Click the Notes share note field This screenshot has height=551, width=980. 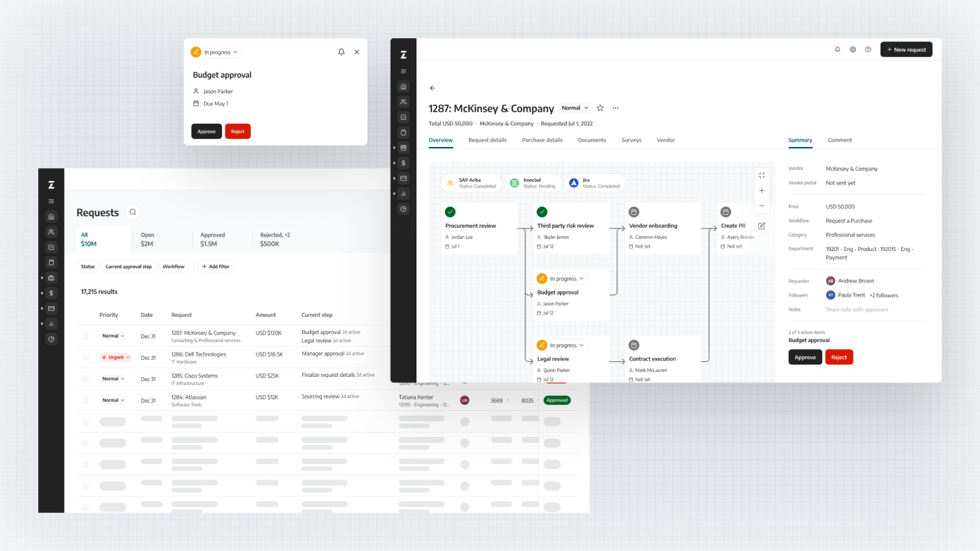click(857, 310)
